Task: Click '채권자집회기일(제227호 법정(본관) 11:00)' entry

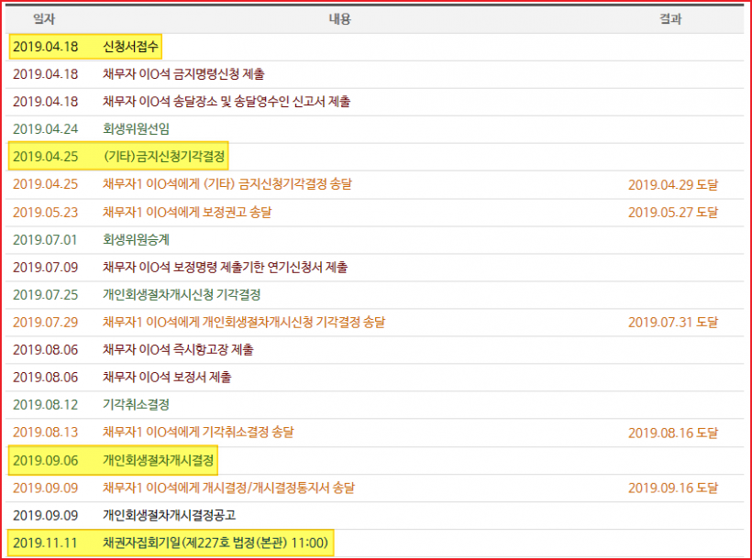Action: click(x=216, y=543)
